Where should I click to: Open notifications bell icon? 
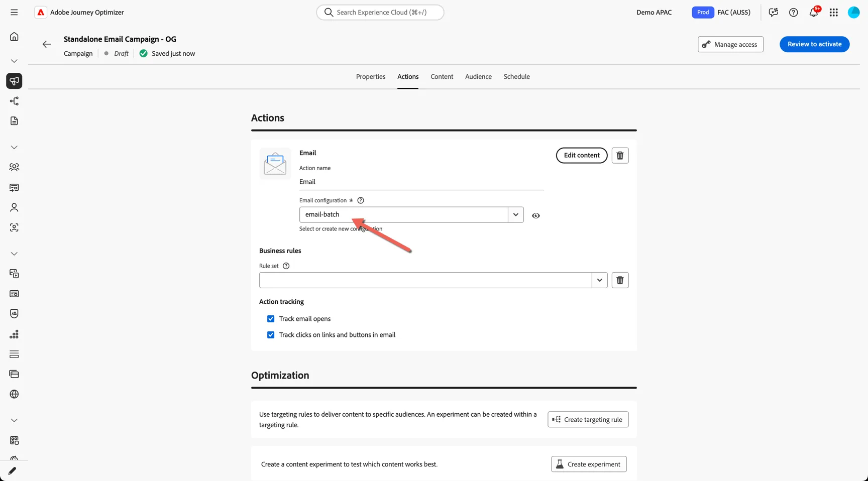814,12
